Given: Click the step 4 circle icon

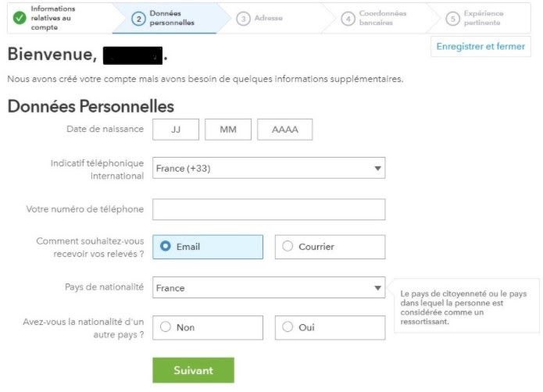Looking at the screenshot, I should [x=348, y=18].
